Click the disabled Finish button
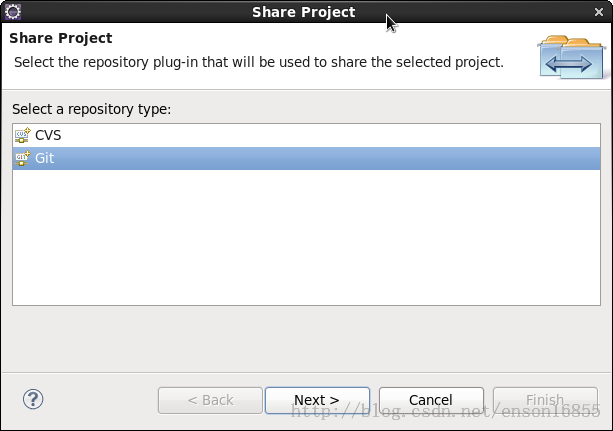The image size is (613, 431). [545, 400]
